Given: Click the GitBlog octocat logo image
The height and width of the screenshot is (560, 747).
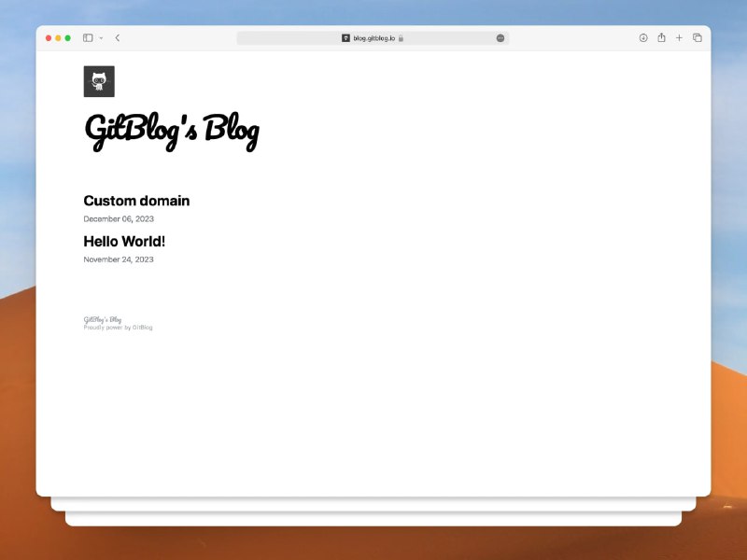Looking at the screenshot, I should 99,81.
